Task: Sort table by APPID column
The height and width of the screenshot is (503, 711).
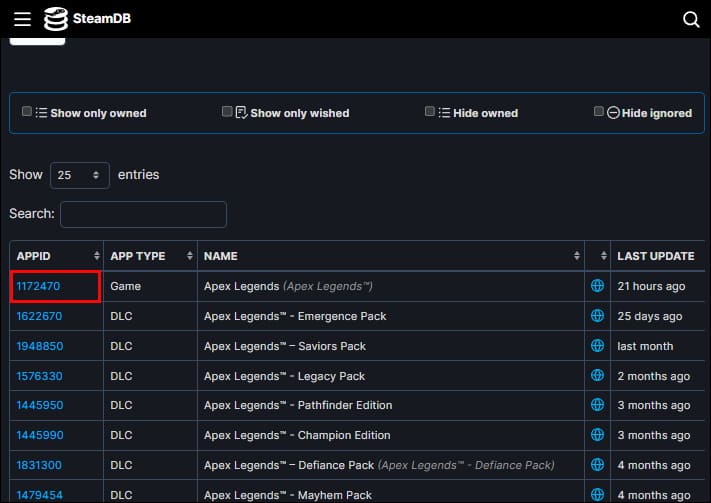Action: pos(57,256)
